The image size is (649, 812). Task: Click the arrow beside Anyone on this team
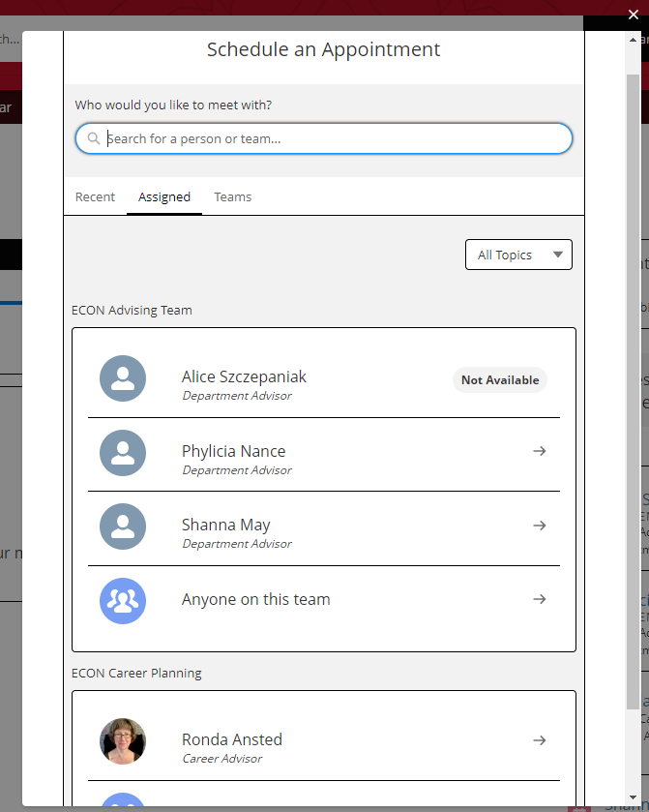coord(540,599)
